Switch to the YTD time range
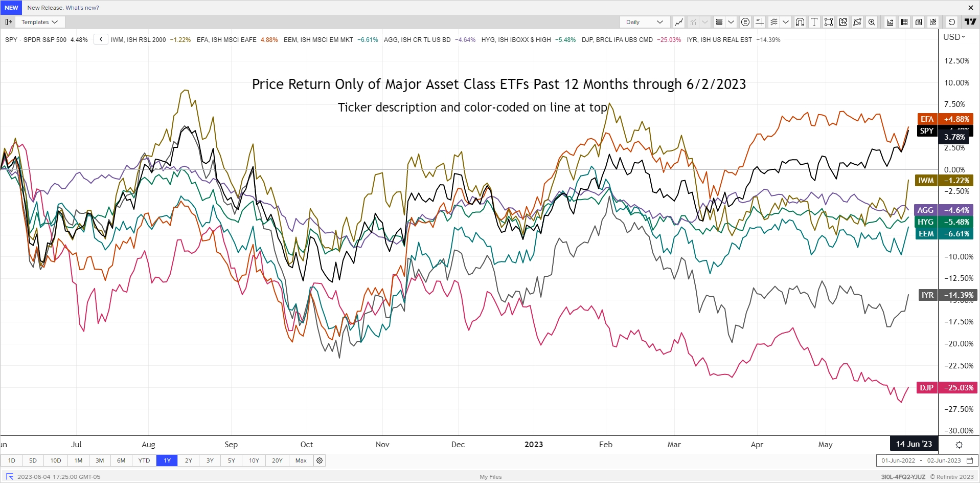Viewport: 980px width, 483px height. point(144,460)
